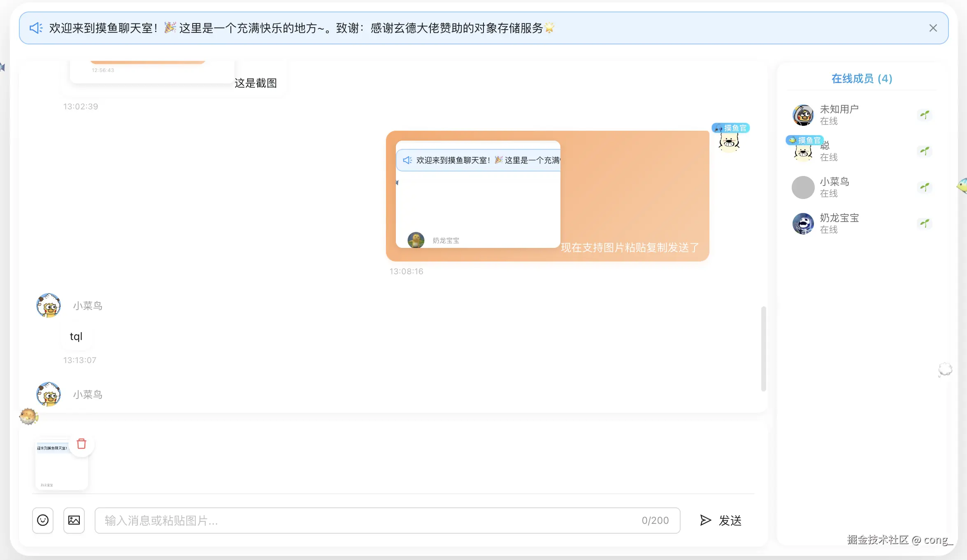This screenshot has width=967, height=560.
Task: Click the sprout icon next to 奶龙宝宝
Action: 925,223
